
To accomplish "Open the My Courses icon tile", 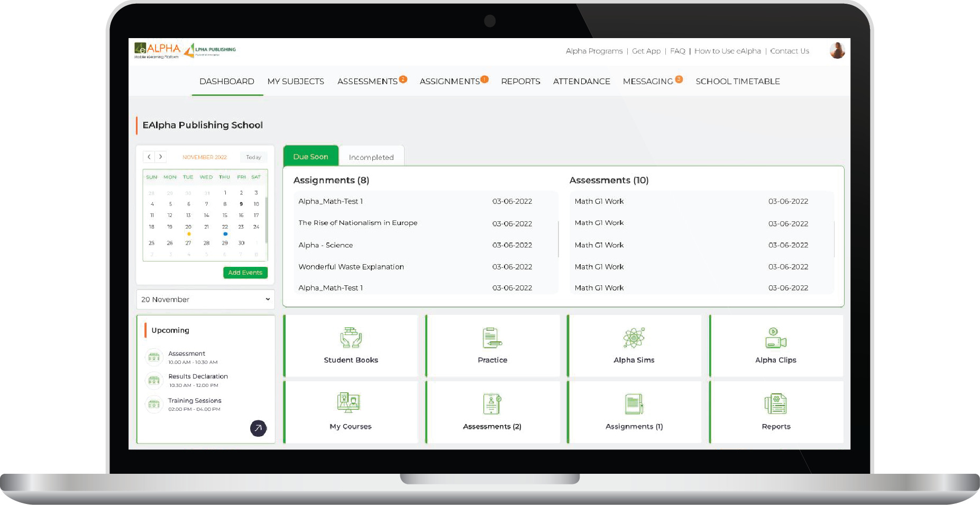I will [x=349, y=404].
